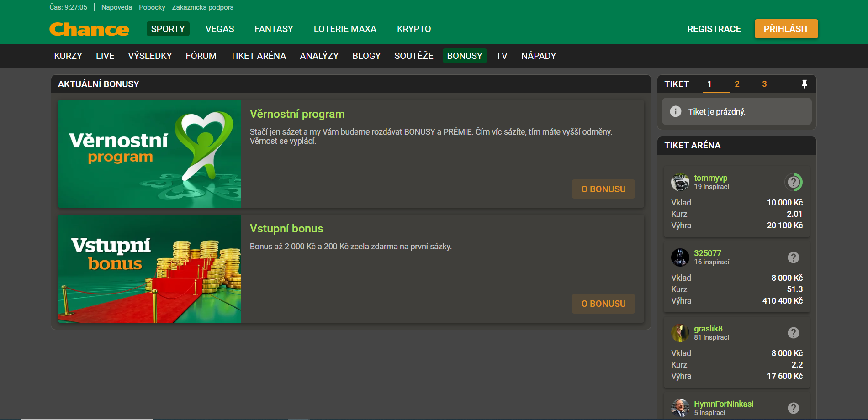Click the question mark icon on 325077's ticket
The image size is (868, 420).
[794, 257]
